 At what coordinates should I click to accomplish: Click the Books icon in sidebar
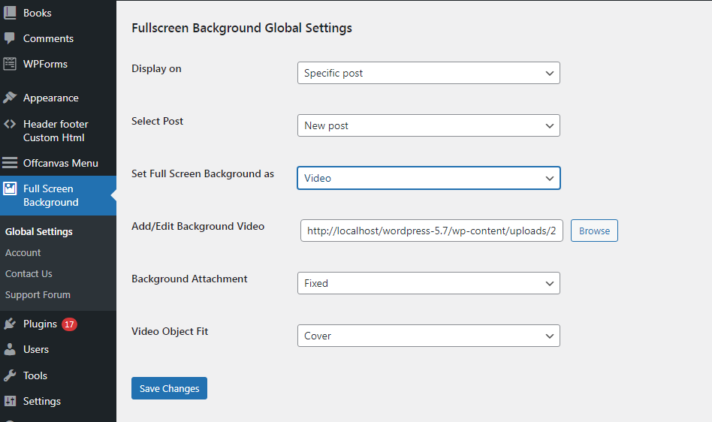10,13
